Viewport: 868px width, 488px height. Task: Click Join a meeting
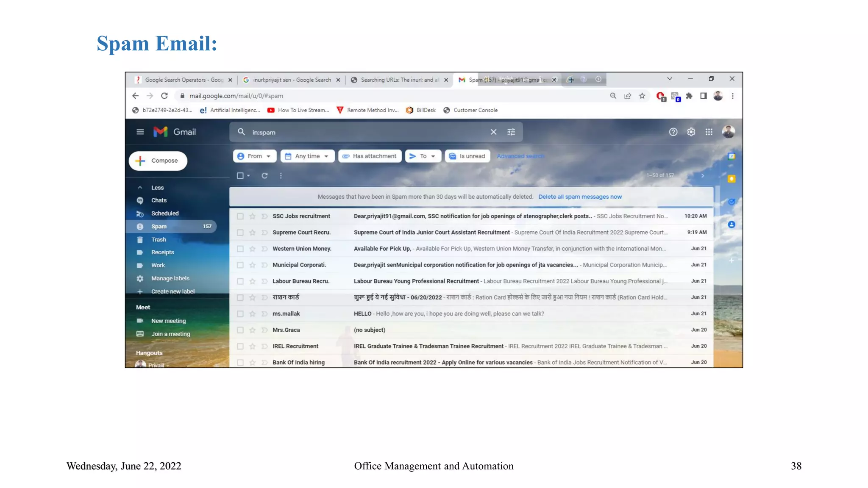coord(170,334)
